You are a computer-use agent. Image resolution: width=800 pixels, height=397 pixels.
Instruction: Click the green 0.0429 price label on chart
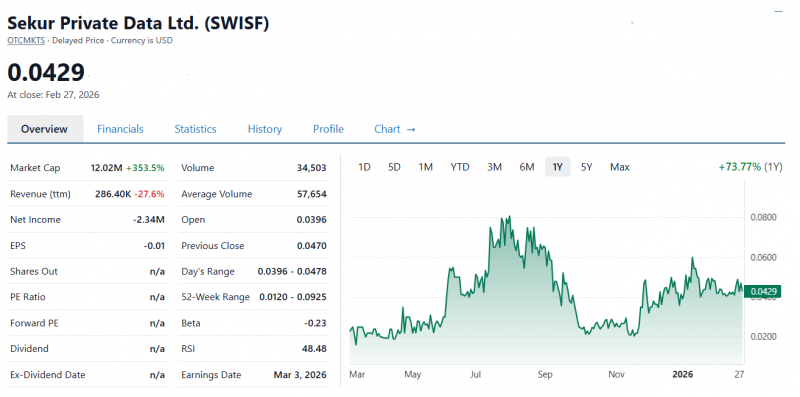[763, 292]
